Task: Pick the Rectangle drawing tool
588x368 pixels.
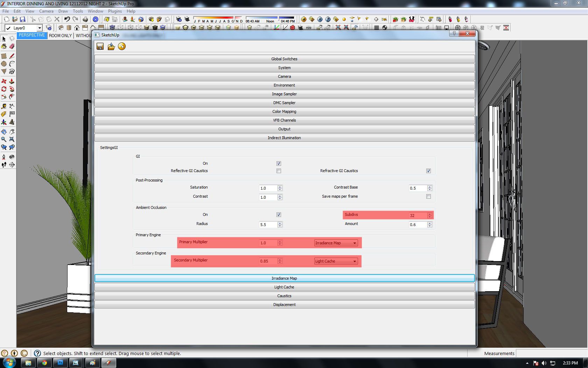Action: click(x=4, y=56)
